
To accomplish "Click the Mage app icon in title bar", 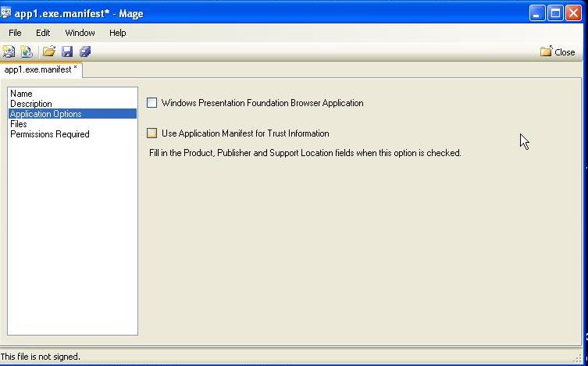I will 5,13.
